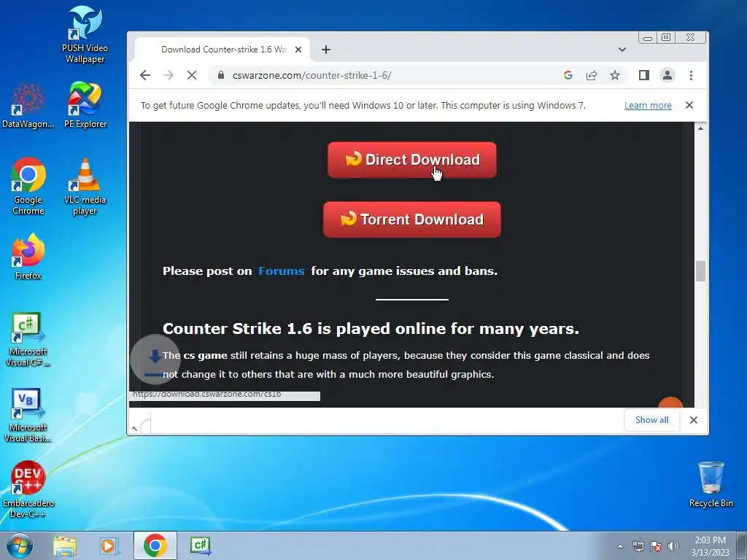Image resolution: width=747 pixels, height=560 pixels.
Task: Dismiss the Windows 7 update notice bar
Action: [689, 105]
